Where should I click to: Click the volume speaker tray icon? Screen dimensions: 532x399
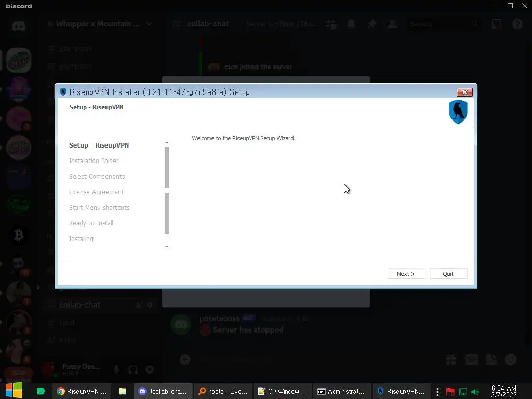pos(475,392)
